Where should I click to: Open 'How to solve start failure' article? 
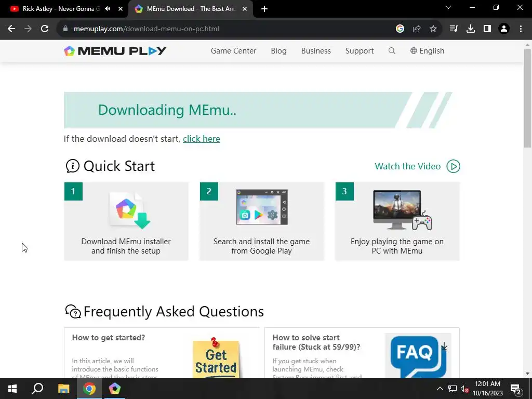click(316, 342)
